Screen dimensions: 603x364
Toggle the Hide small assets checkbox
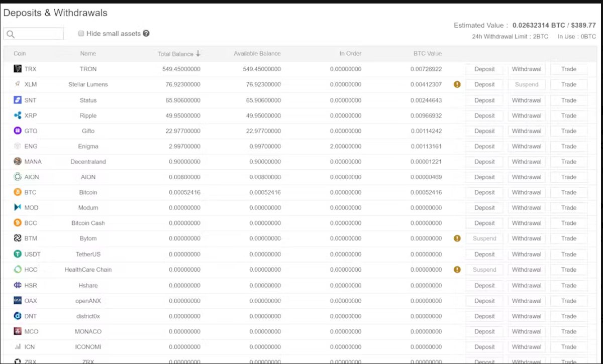coord(81,34)
